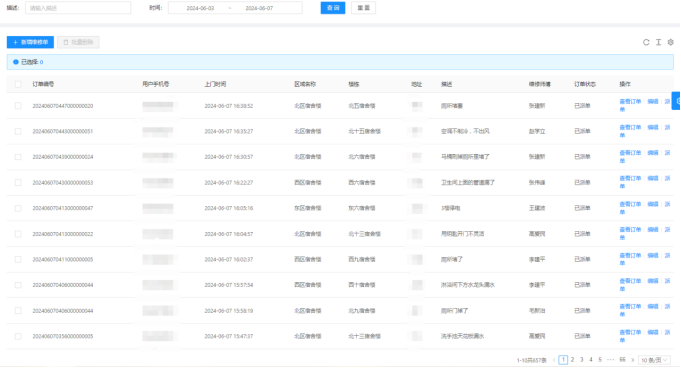Check the row with time 2024-06-07 16:04:57

click(18, 234)
